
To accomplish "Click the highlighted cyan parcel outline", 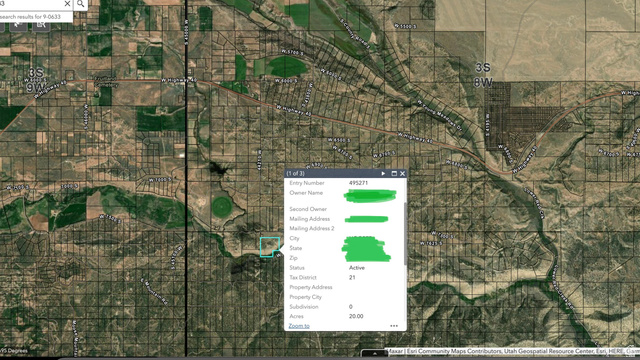I will [269, 247].
